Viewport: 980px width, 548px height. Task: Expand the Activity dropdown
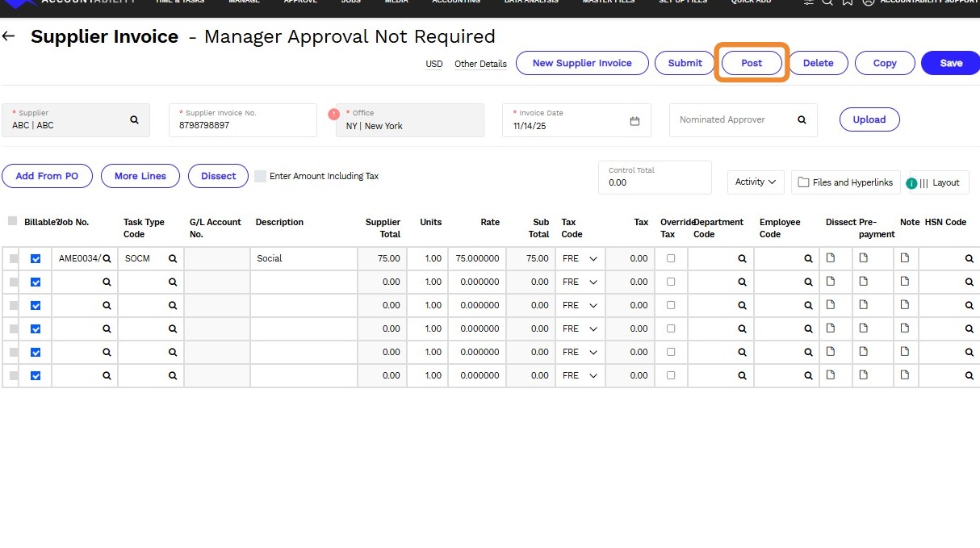tap(756, 182)
